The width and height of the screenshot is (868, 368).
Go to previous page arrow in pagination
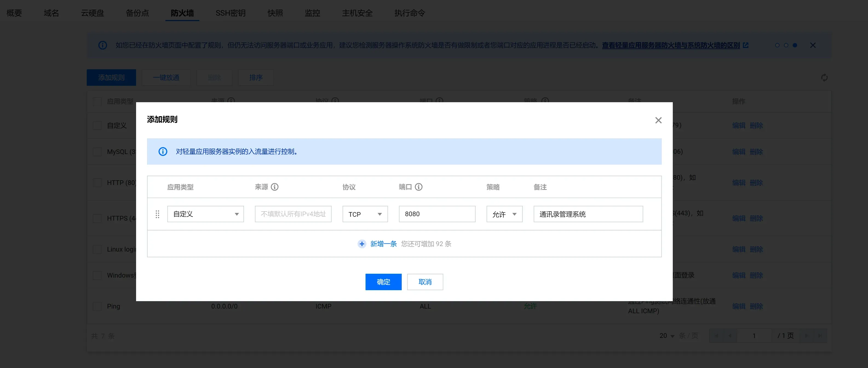[730, 336]
